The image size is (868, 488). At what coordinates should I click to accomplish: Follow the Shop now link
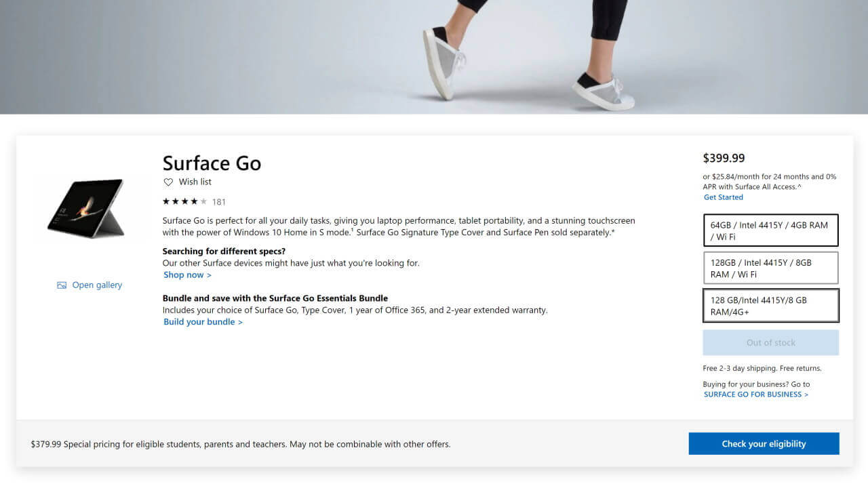pyautogui.click(x=187, y=275)
